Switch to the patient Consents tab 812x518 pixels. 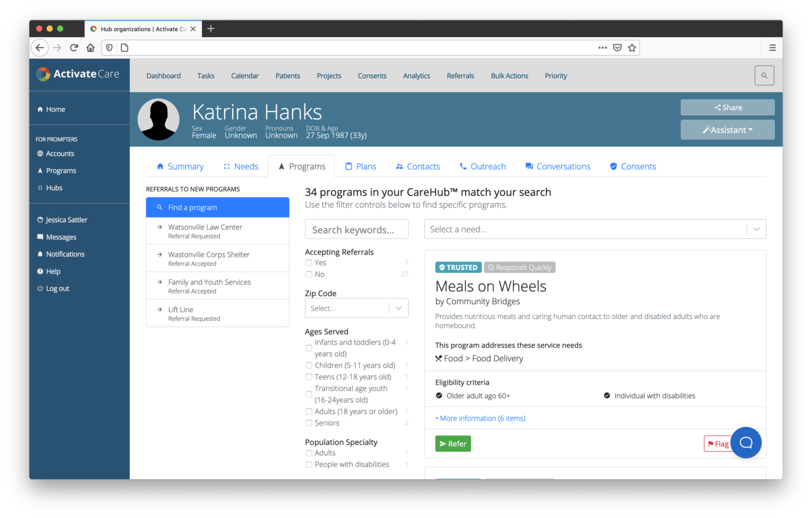coord(633,167)
